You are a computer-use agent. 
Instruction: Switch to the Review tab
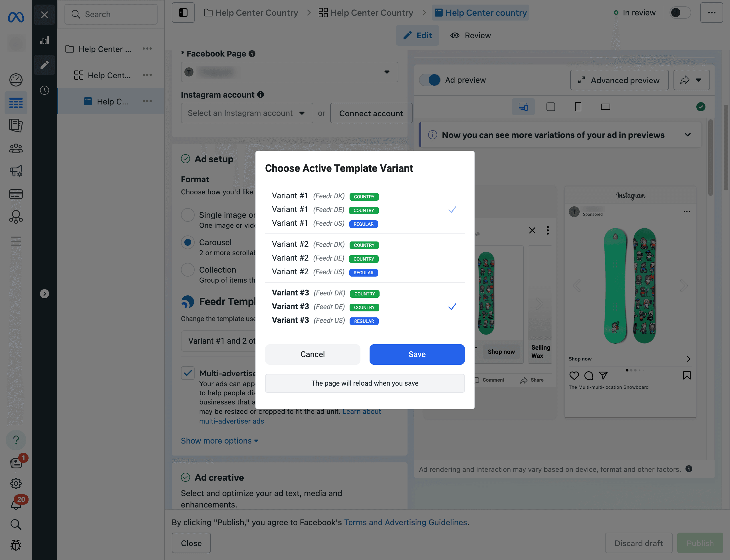click(470, 36)
